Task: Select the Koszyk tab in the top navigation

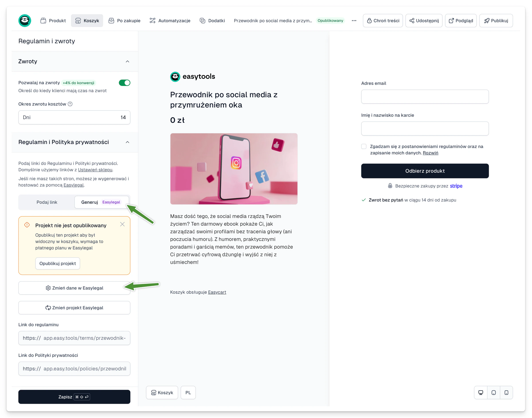Action: point(87,21)
